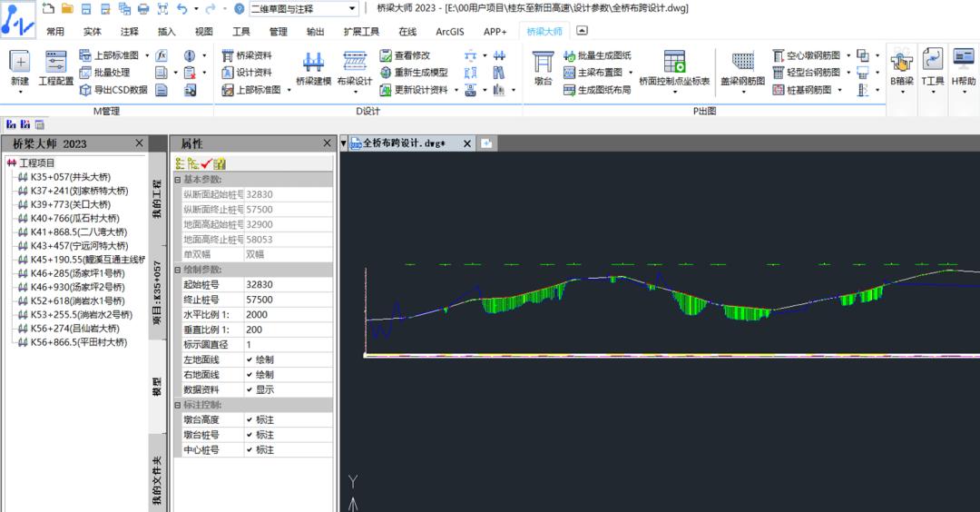Screen dimensions: 980x512
Task: Add a new drawing tab with plus button
Action: (x=486, y=143)
